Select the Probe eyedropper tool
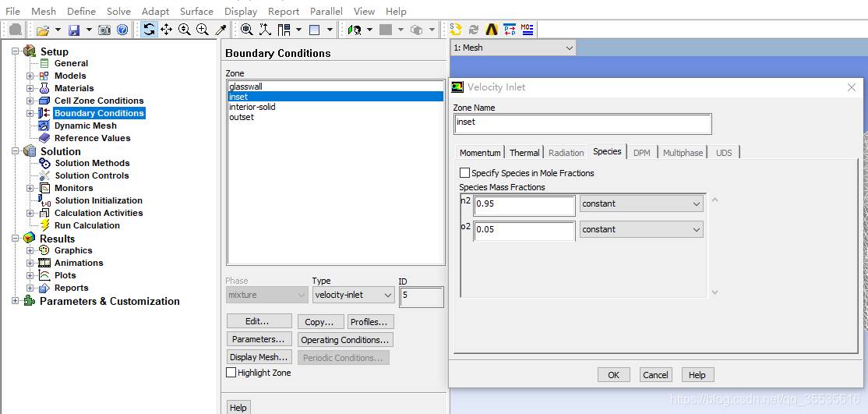This screenshot has height=414, width=868. (221, 30)
